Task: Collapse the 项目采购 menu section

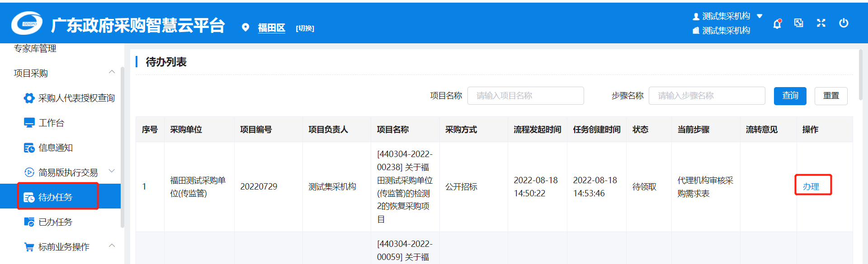Action: tap(112, 72)
